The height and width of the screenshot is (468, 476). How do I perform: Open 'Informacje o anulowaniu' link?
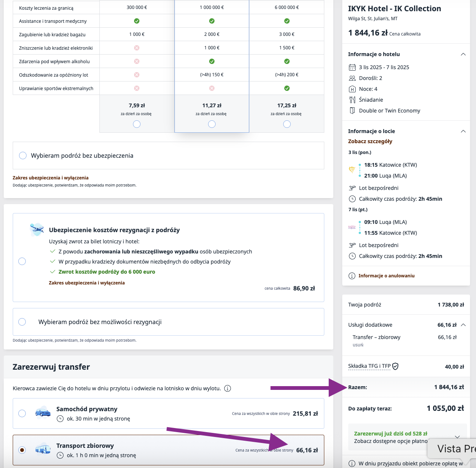386,276
